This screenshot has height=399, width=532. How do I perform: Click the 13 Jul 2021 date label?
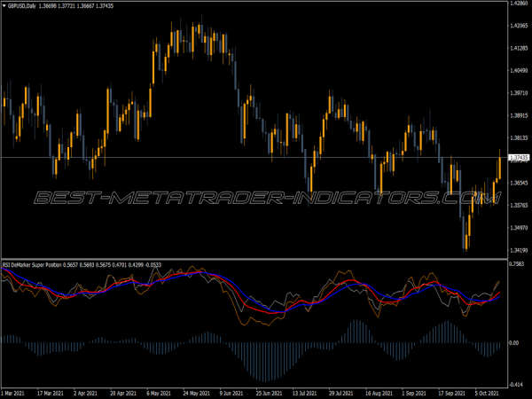[x=304, y=394]
